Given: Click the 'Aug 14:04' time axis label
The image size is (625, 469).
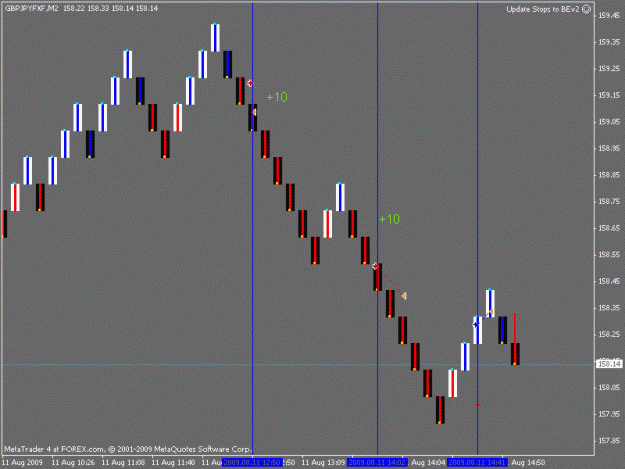Looking at the screenshot, I should pyautogui.click(x=428, y=462).
